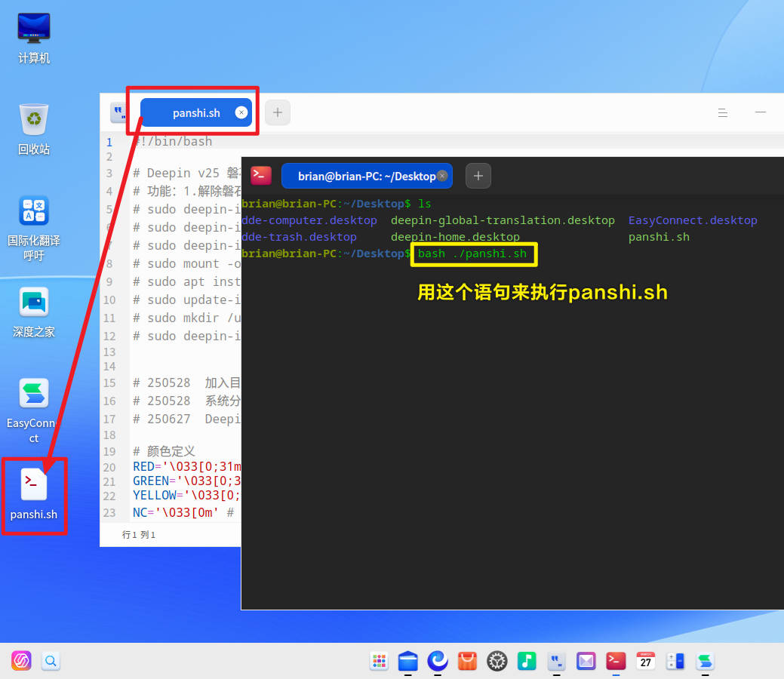Open the Recycle Bin desktop icon

pyautogui.click(x=33, y=129)
